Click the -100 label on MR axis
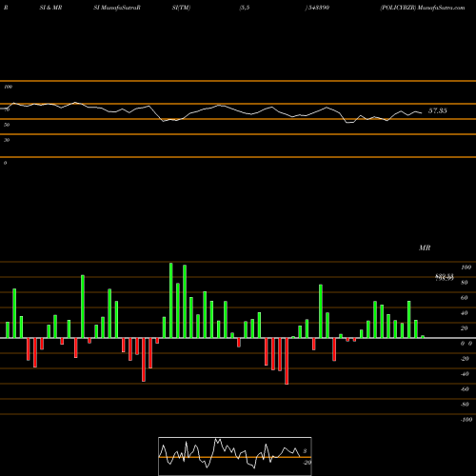The height and width of the screenshot is (476, 476). (x=466, y=420)
